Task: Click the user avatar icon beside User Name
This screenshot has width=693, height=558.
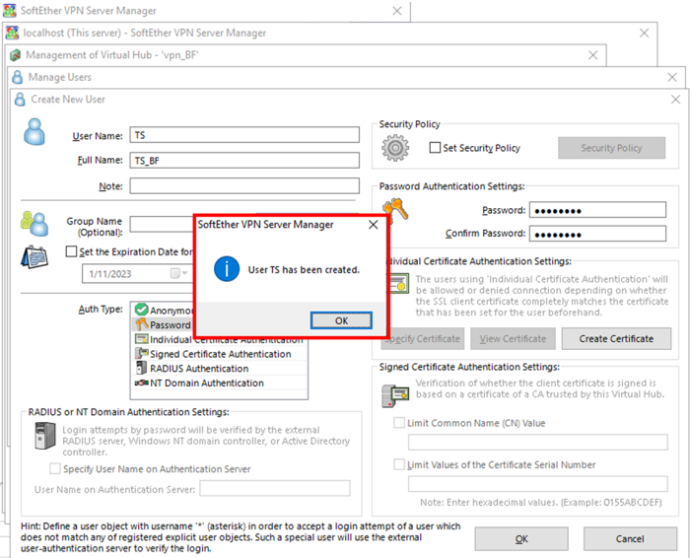Action: 35,131
